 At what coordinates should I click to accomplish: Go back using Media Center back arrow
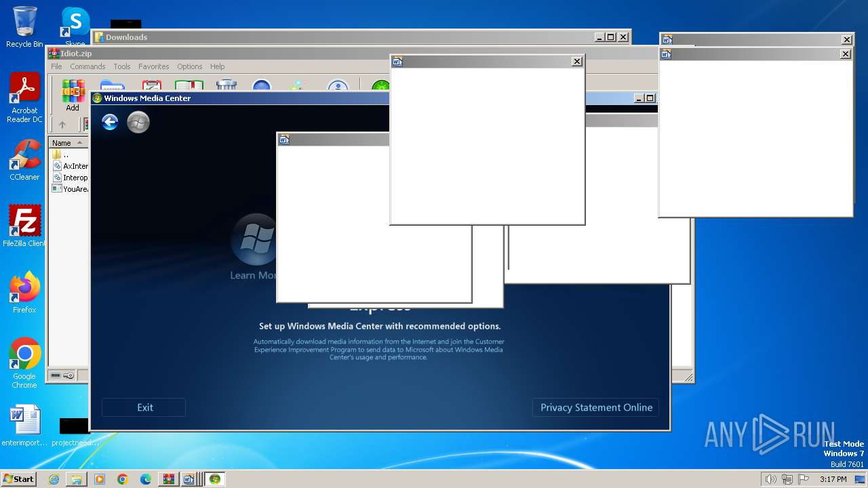[110, 122]
